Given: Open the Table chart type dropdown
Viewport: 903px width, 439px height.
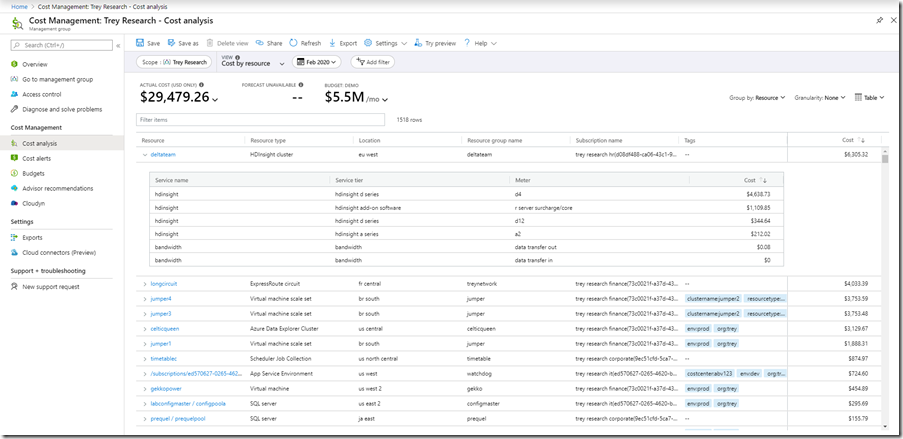Looking at the screenshot, I should (x=869, y=98).
